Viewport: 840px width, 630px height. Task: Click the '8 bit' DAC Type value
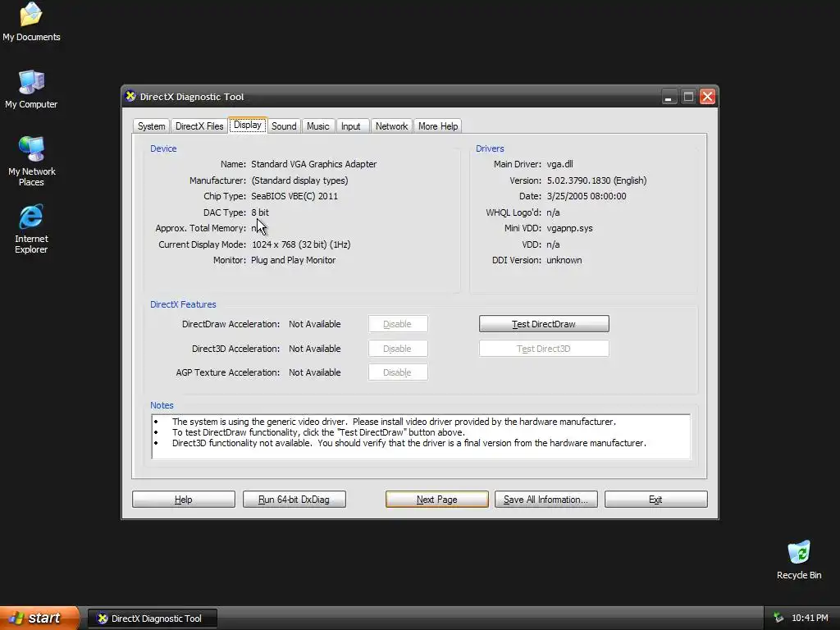(x=260, y=212)
